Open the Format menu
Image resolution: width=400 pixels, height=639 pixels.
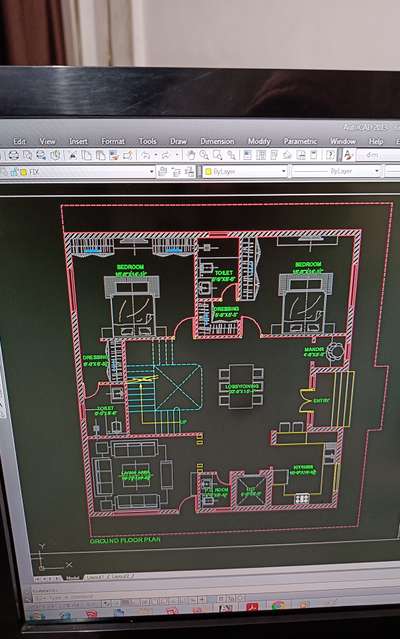[113, 141]
